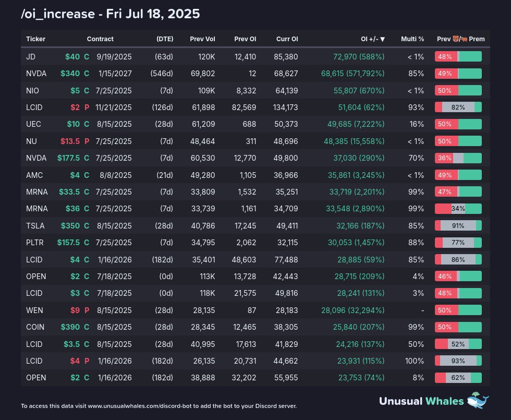The width and height of the screenshot is (511, 420).
Task: Click the Prev bear/bull Prem column header
Action: (461, 39)
